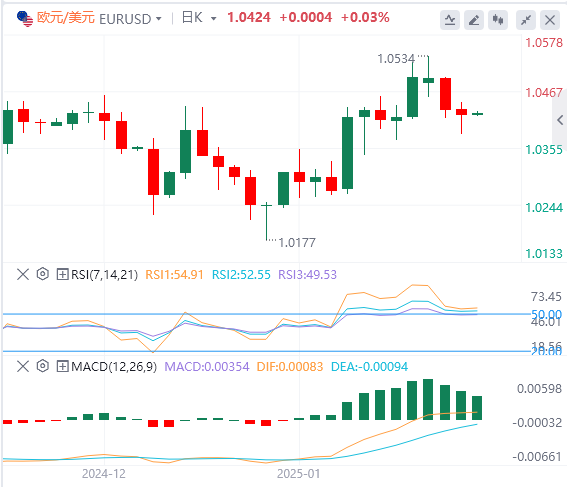The height and width of the screenshot is (487, 567).
Task: Expand the RSI plus box
Action: click(62, 274)
